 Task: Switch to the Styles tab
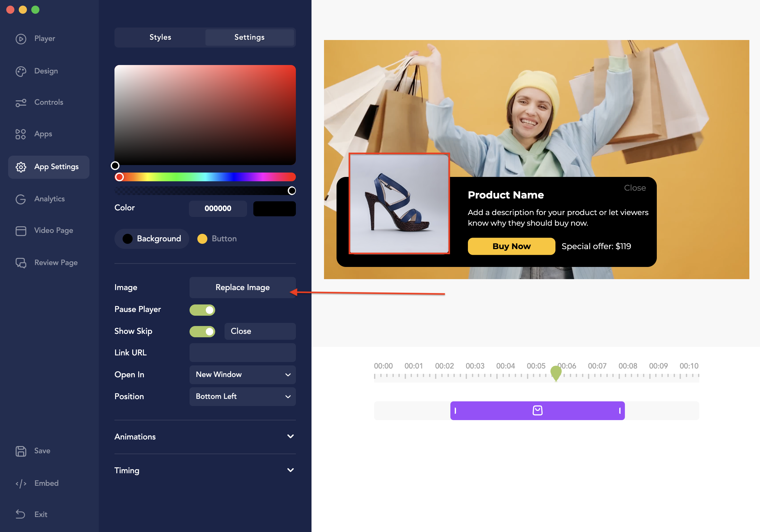point(160,37)
